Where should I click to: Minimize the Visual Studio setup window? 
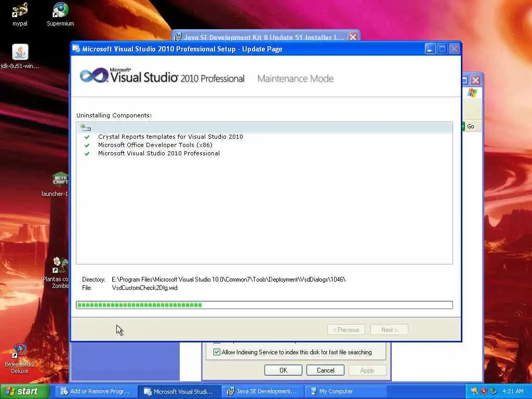(x=430, y=49)
